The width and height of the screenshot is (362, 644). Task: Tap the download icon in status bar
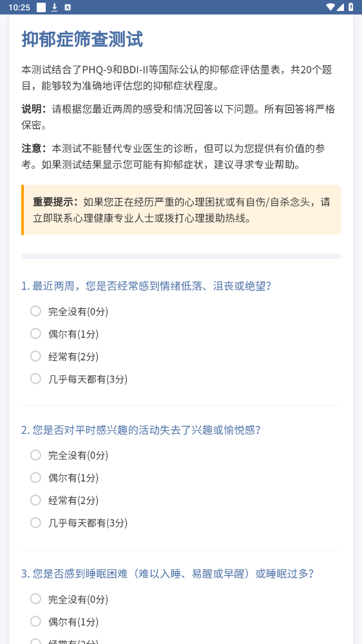[55, 7]
